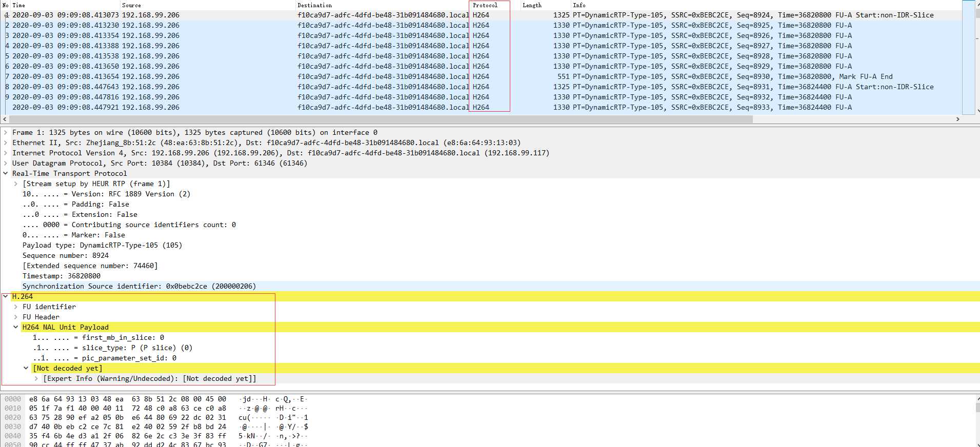Select the packet with Seq=8928
Screen dimensions: 980x447
click(481, 56)
